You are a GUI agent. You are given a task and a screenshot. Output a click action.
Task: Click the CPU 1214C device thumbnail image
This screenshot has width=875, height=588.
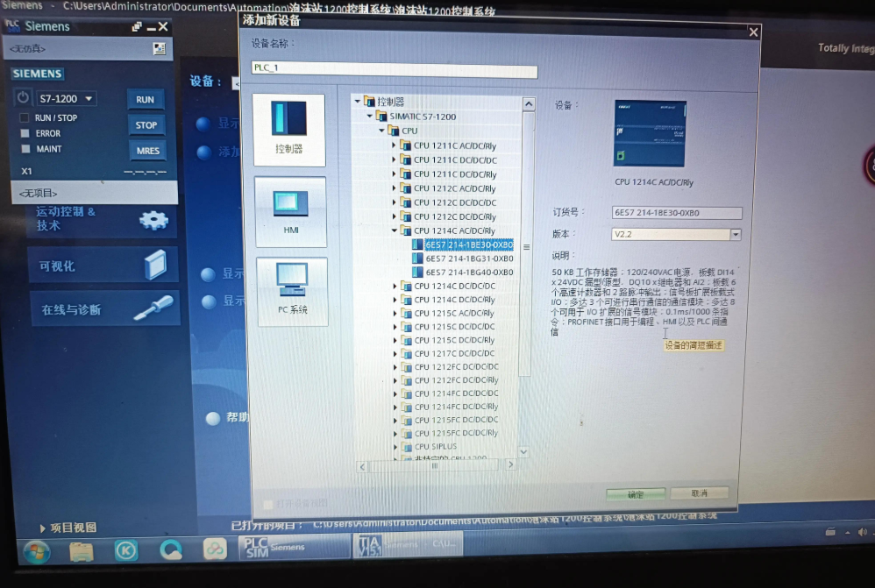click(650, 133)
